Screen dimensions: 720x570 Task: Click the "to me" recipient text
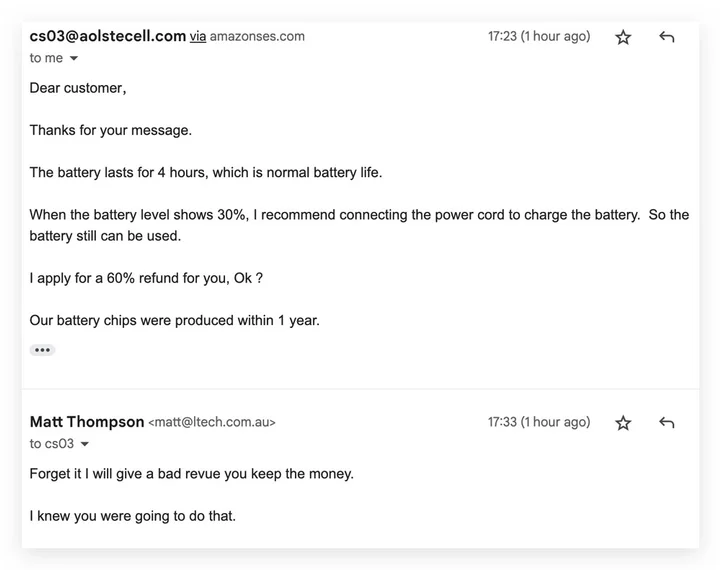[46, 58]
